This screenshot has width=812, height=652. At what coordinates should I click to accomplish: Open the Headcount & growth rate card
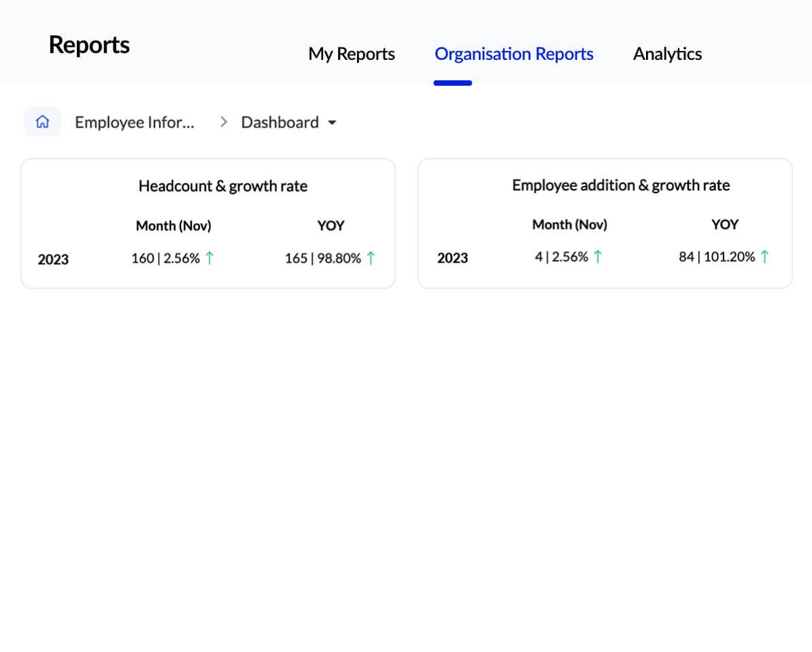[223, 185]
